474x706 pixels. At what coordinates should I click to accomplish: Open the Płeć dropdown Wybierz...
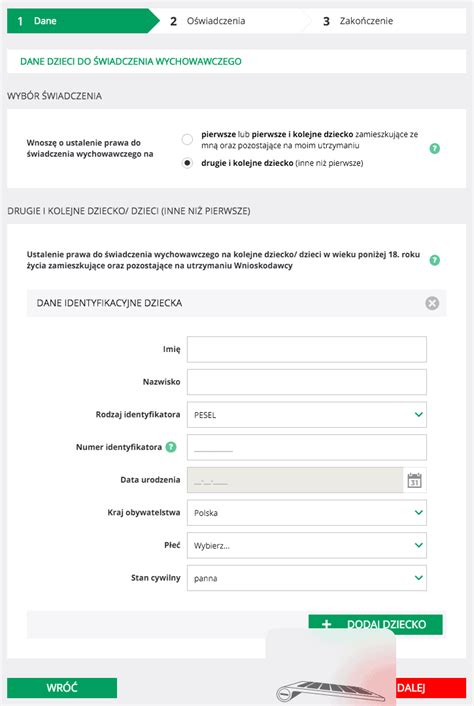click(307, 545)
